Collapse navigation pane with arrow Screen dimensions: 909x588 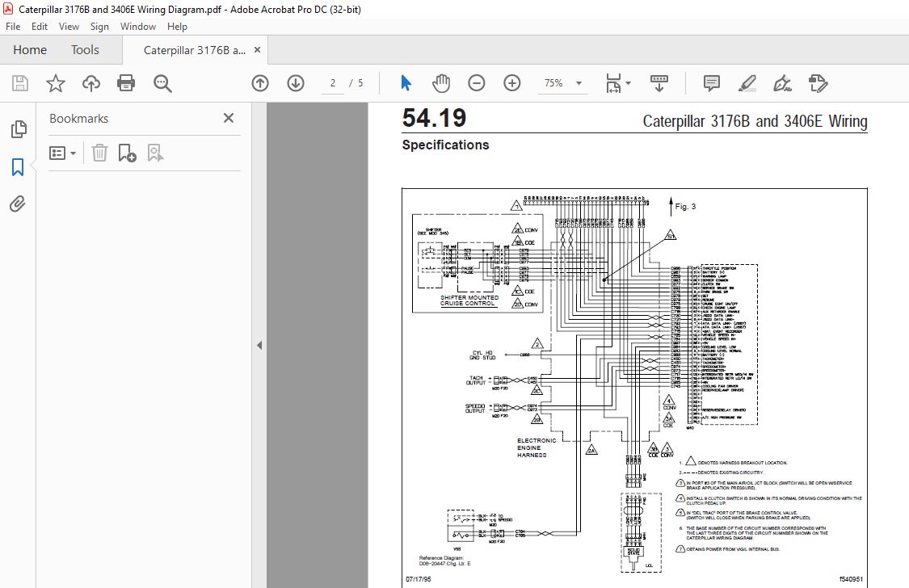(259, 345)
